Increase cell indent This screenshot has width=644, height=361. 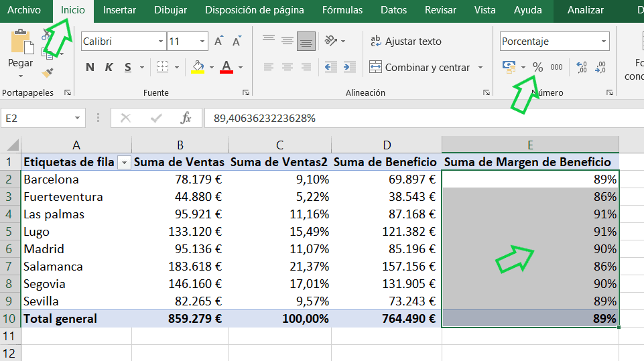[350, 67]
